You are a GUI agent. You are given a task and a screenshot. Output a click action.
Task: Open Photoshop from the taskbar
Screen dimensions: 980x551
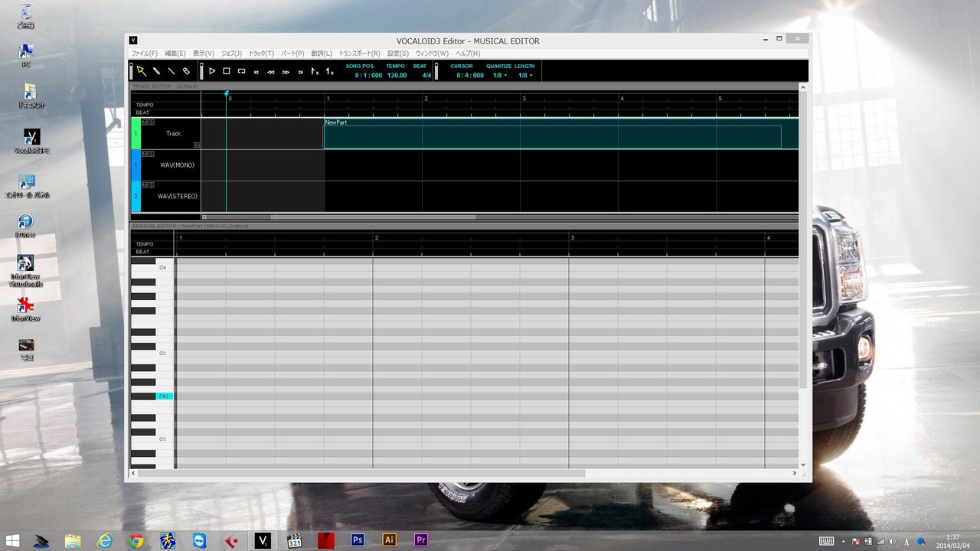point(358,540)
